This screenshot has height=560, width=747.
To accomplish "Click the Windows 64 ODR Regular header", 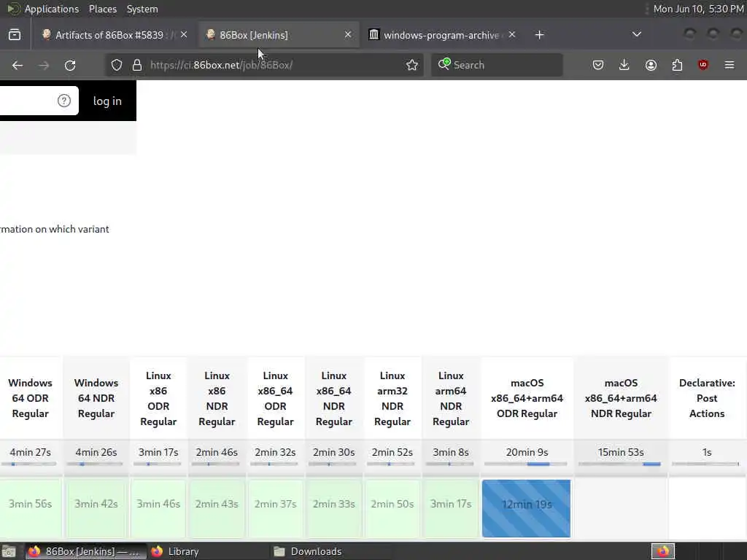I will tap(31, 398).
